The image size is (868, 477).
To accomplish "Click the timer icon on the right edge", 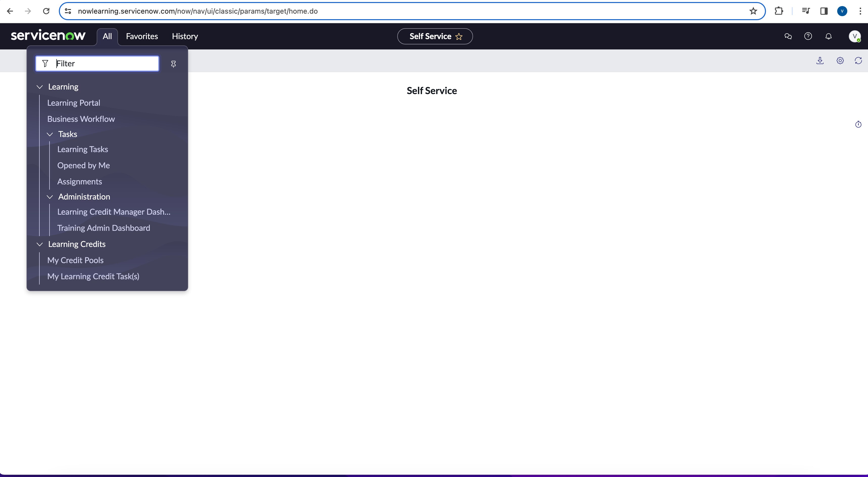I will 858,124.
